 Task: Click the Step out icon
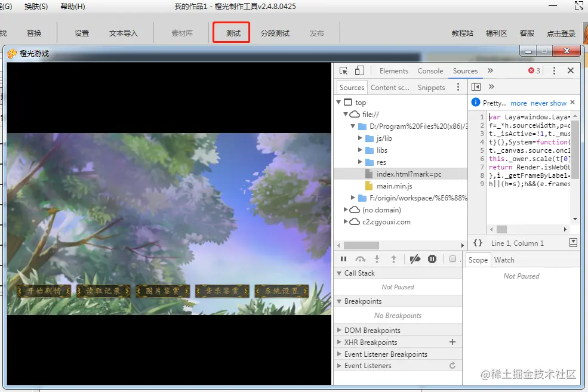(x=393, y=259)
